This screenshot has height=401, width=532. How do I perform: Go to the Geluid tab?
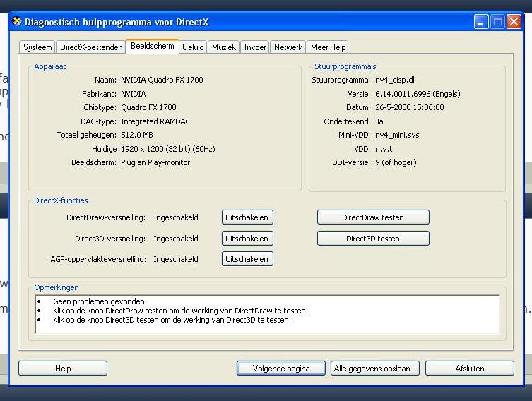[x=193, y=47]
